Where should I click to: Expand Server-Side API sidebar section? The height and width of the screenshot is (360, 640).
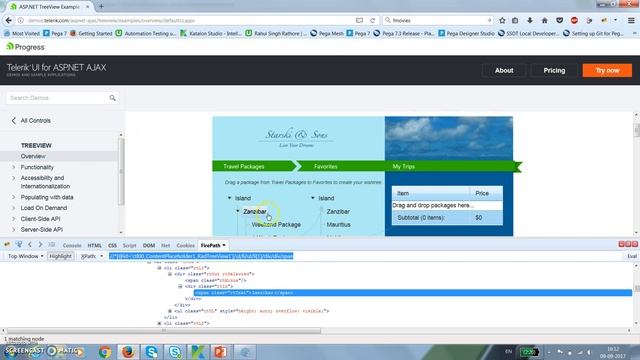click(13, 230)
